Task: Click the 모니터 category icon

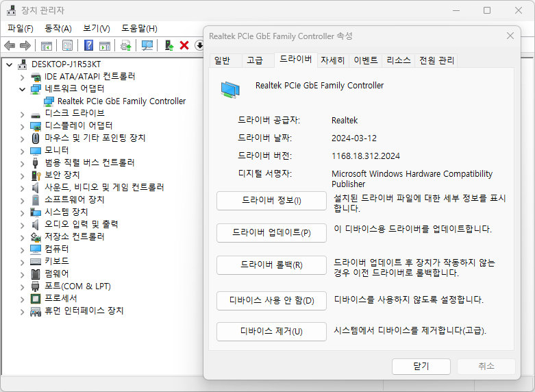Action: 36,151
